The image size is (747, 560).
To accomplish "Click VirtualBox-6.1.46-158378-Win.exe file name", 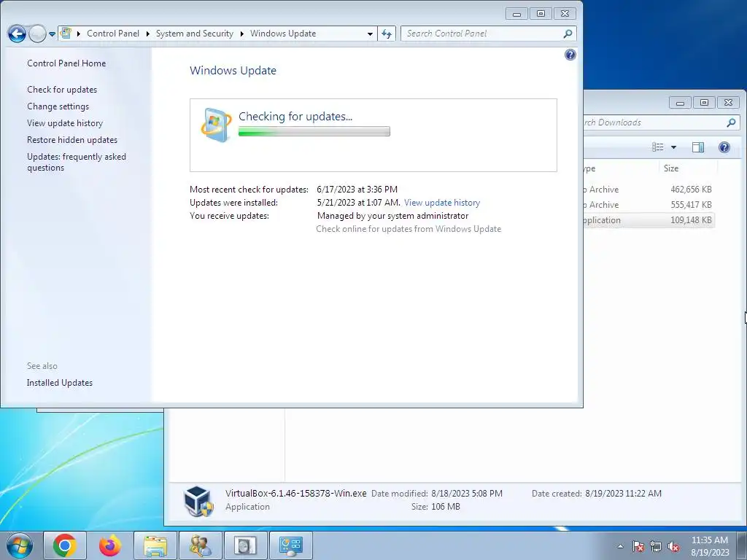I will point(296,494).
